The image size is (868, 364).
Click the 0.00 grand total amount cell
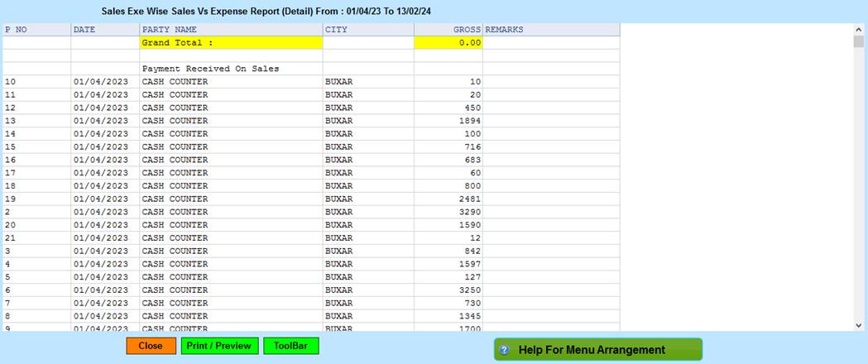tap(448, 43)
